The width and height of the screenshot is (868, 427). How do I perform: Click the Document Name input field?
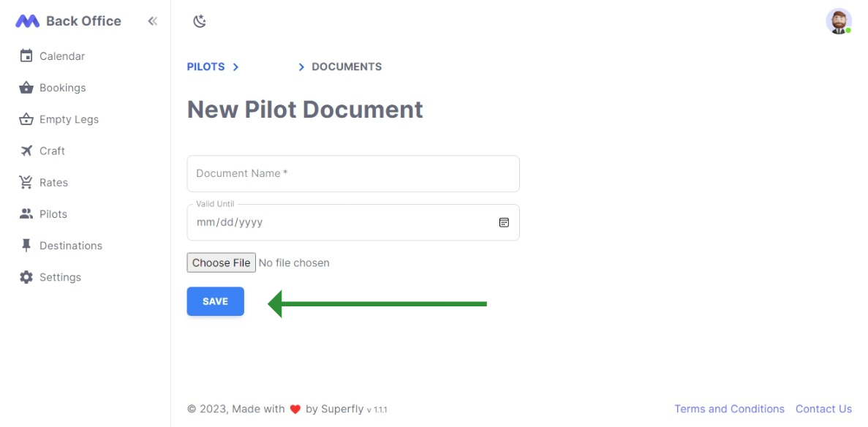point(353,173)
